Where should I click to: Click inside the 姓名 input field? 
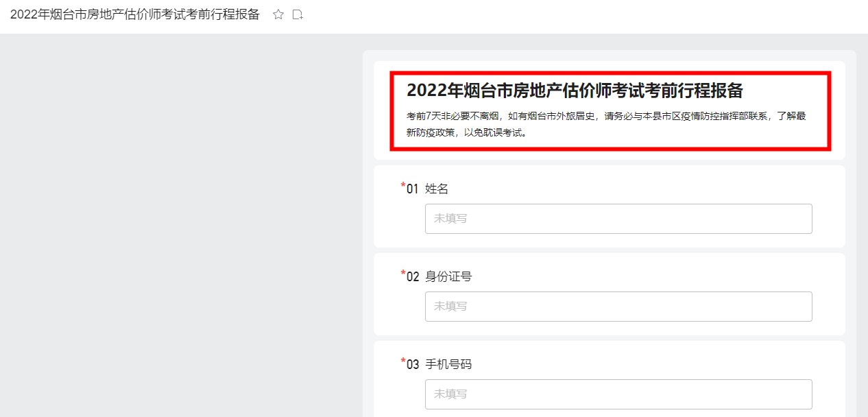click(618, 218)
